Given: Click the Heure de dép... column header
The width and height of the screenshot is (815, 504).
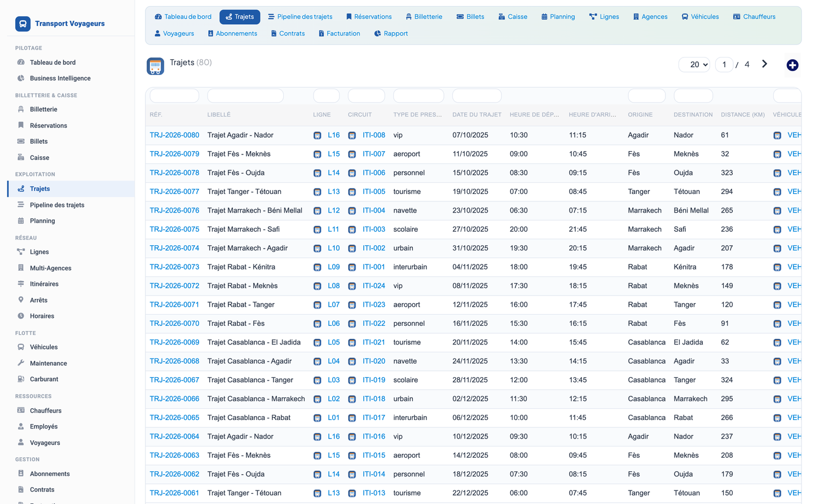Looking at the screenshot, I should [534, 114].
